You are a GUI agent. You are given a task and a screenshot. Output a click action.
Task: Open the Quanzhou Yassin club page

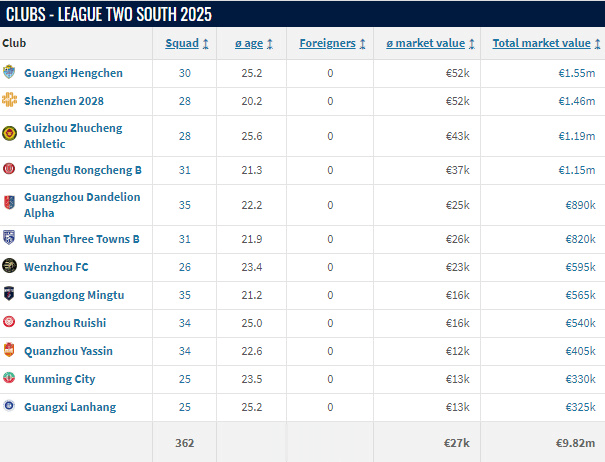[x=68, y=351]
